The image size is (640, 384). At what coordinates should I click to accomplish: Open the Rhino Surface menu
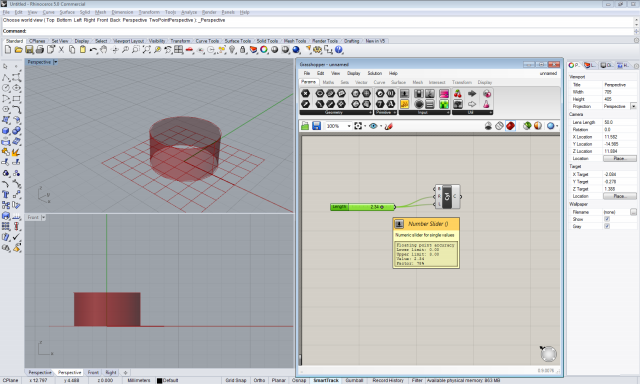tap(67, 12)
